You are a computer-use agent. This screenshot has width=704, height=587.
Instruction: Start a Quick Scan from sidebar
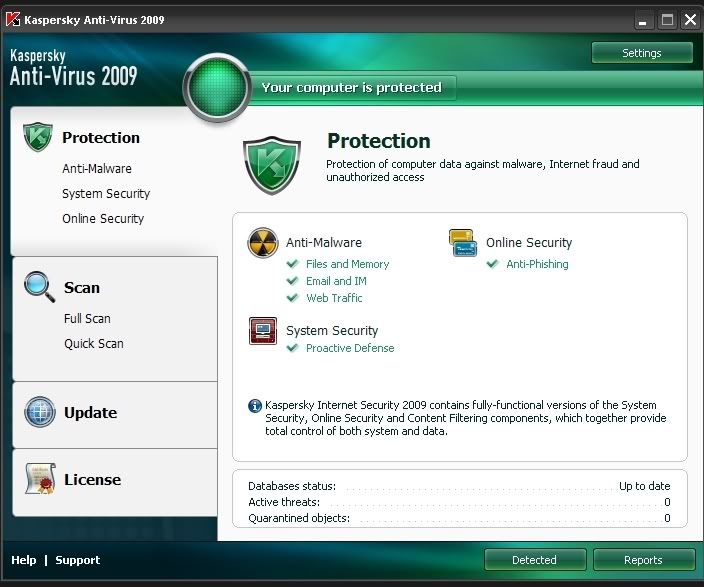[94, 344]
